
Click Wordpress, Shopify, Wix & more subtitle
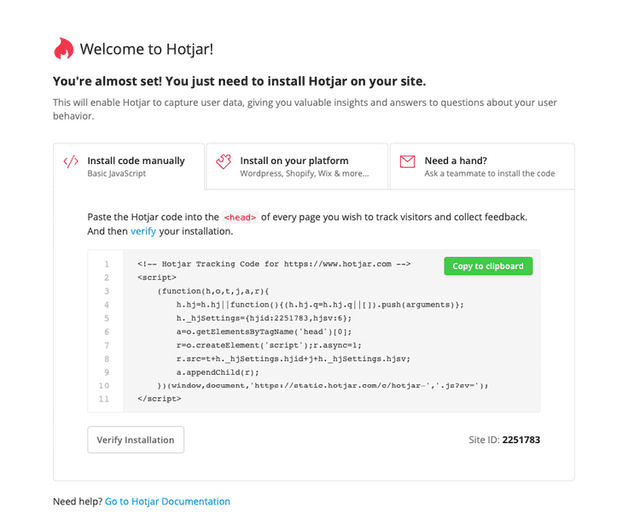(304, 173)
